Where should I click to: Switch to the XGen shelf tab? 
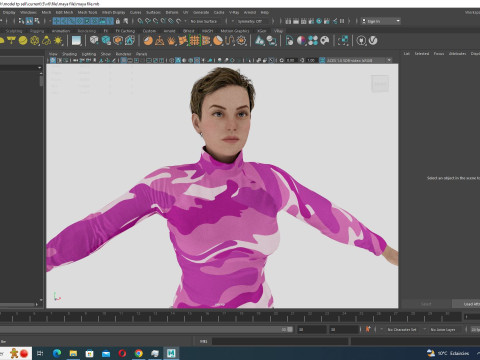pos(262,31)
